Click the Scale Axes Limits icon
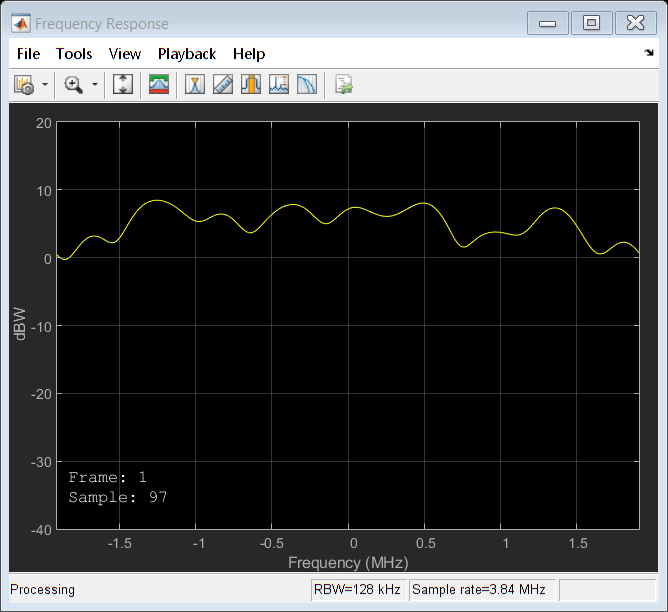The height and width of the screenshot is (612, 668). [x=123, y=84]
